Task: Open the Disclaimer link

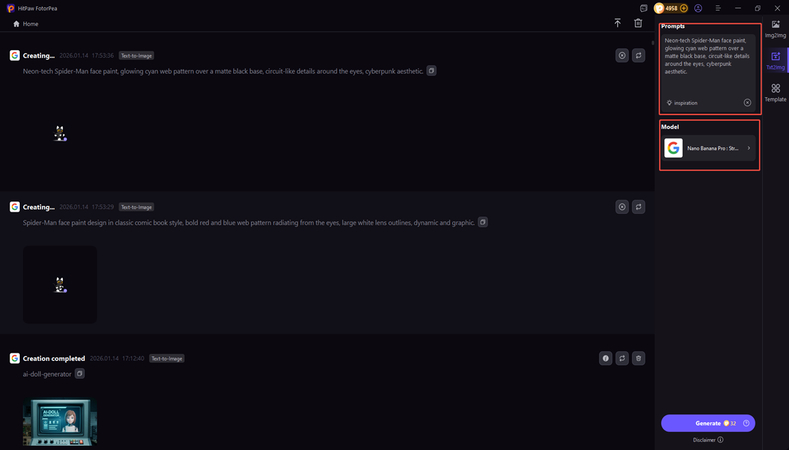Action: click(x=708, y=439)
